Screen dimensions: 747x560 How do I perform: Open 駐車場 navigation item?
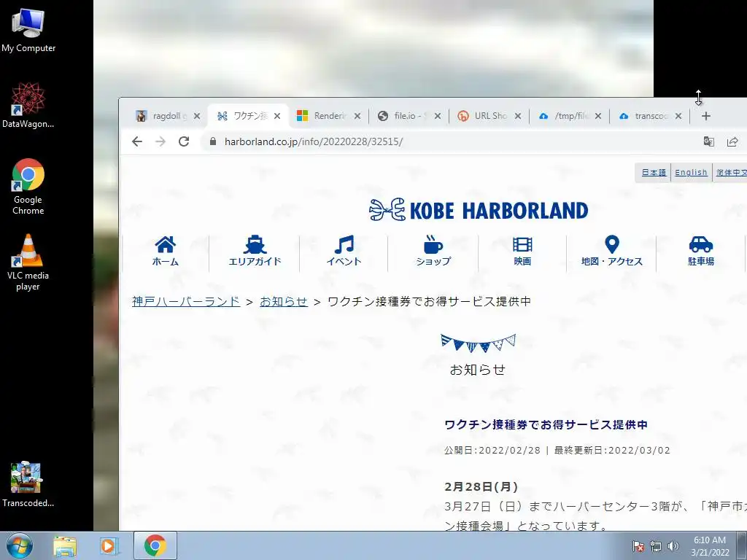coord(701,251)
